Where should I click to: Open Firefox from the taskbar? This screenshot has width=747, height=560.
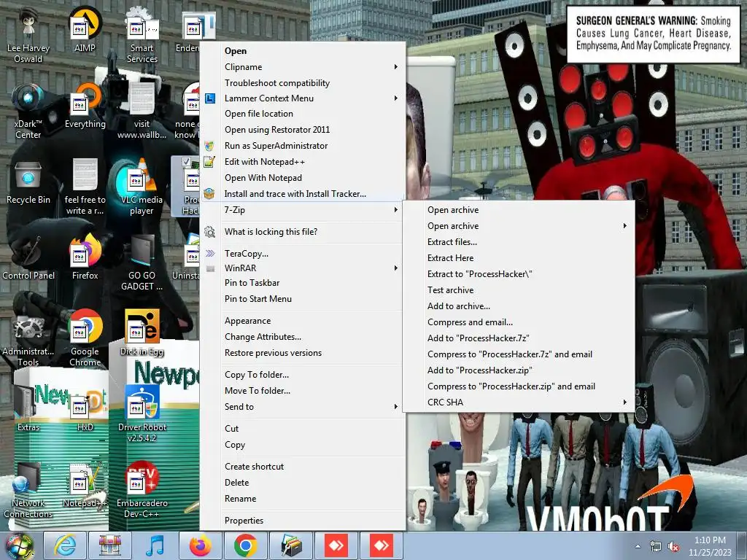click(201, 545)
